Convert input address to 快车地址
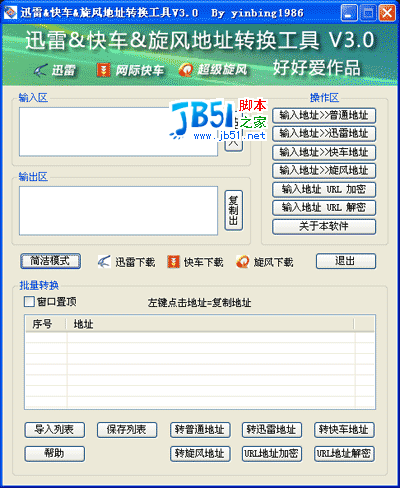Screen dimensions: 400x488 tap(324, 152)
